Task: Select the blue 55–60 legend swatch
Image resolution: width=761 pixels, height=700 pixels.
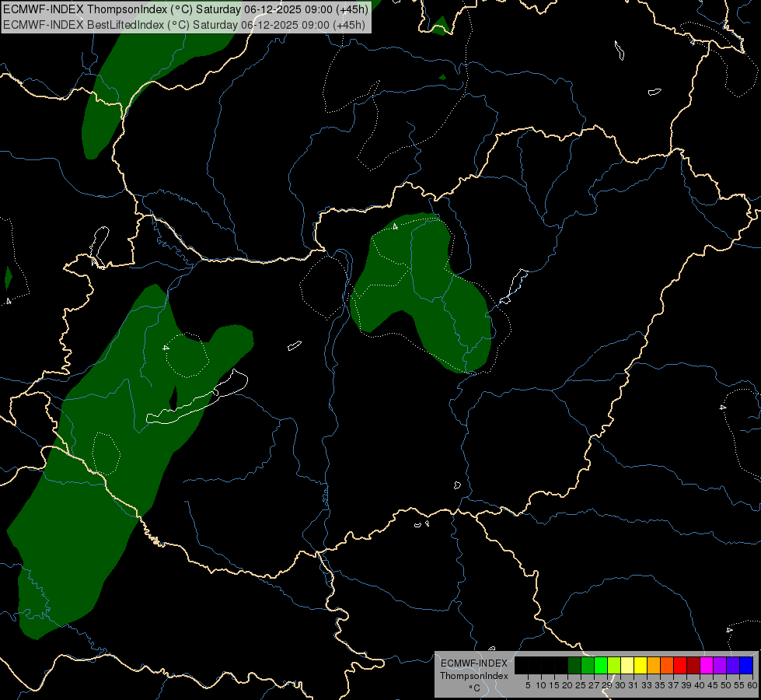Action: pos(746,665)
